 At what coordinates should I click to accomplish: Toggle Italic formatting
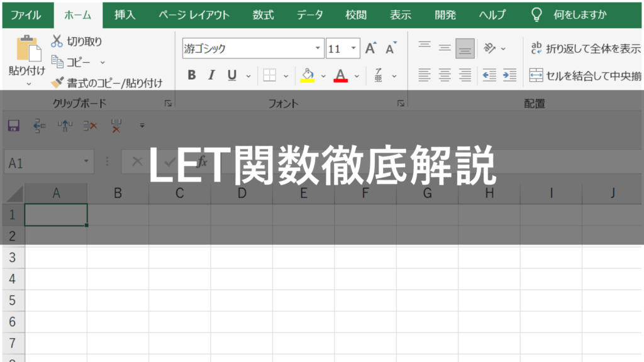pyautogui.click(x=211, y=75)
